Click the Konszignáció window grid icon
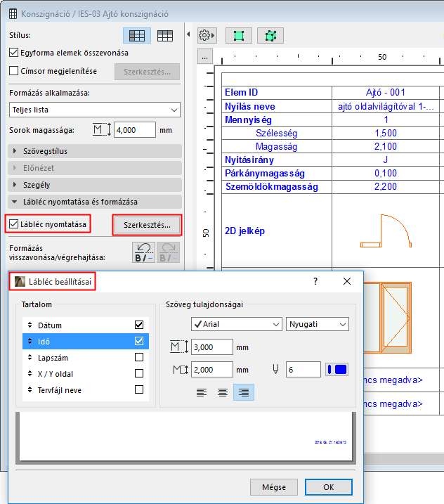 pos(13,14)
